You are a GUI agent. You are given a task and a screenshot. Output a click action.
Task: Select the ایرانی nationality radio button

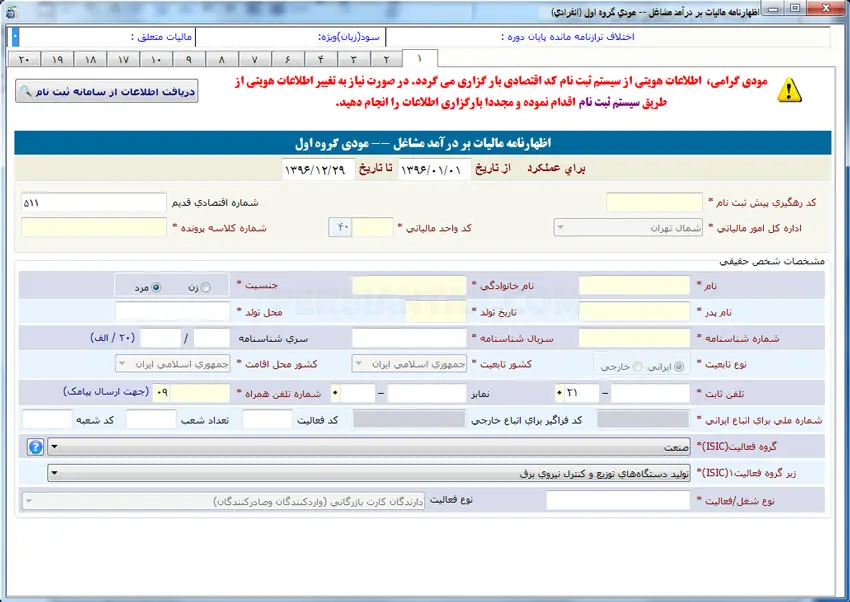pos(679,366)
